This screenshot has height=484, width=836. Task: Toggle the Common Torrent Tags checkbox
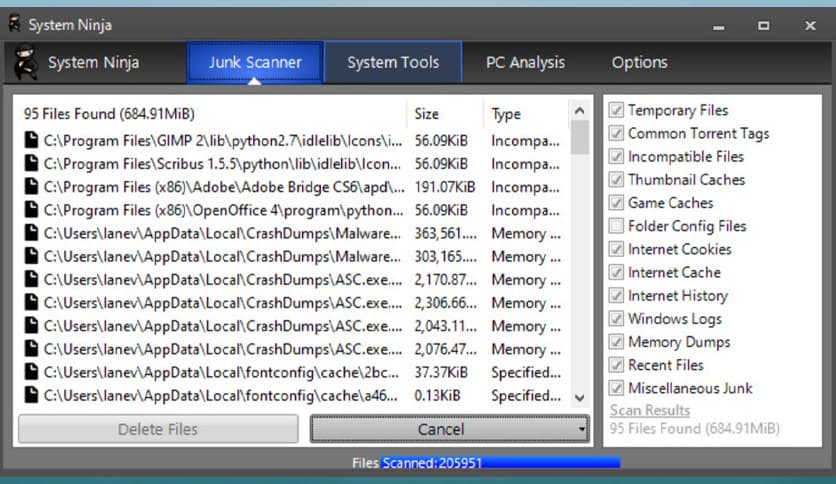coord(616,133)
